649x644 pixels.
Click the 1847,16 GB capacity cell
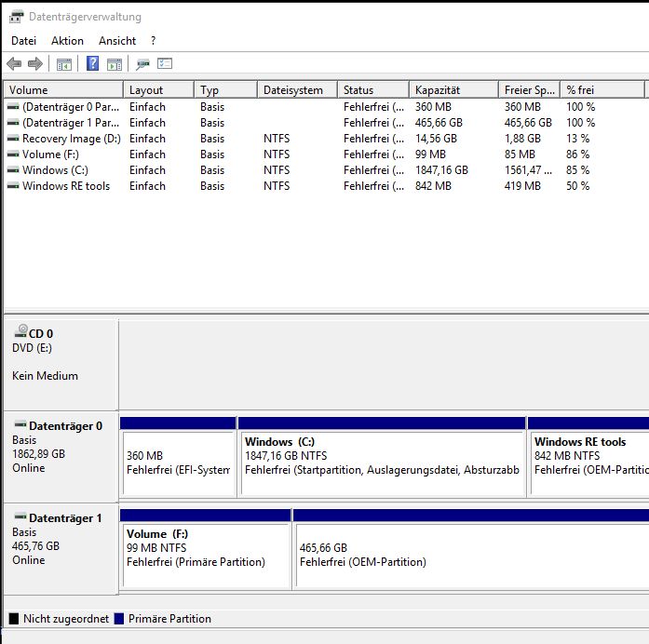pyautogui.click(x=441, y=170)
